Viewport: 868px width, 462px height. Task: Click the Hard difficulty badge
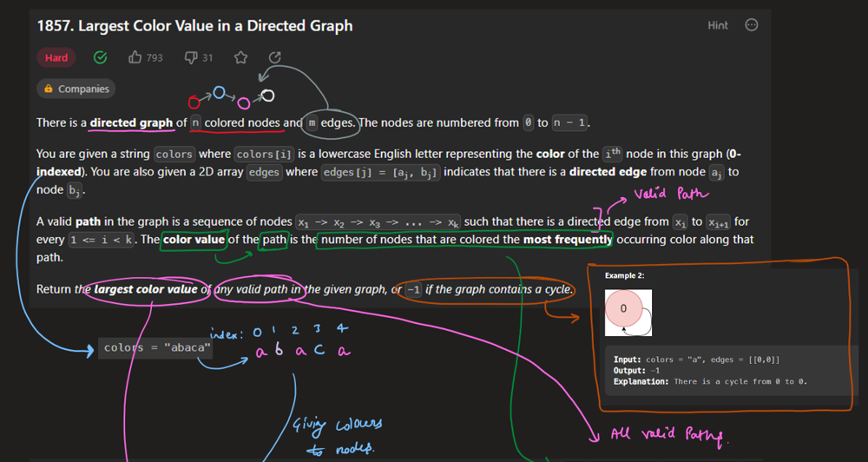[56, 58]
